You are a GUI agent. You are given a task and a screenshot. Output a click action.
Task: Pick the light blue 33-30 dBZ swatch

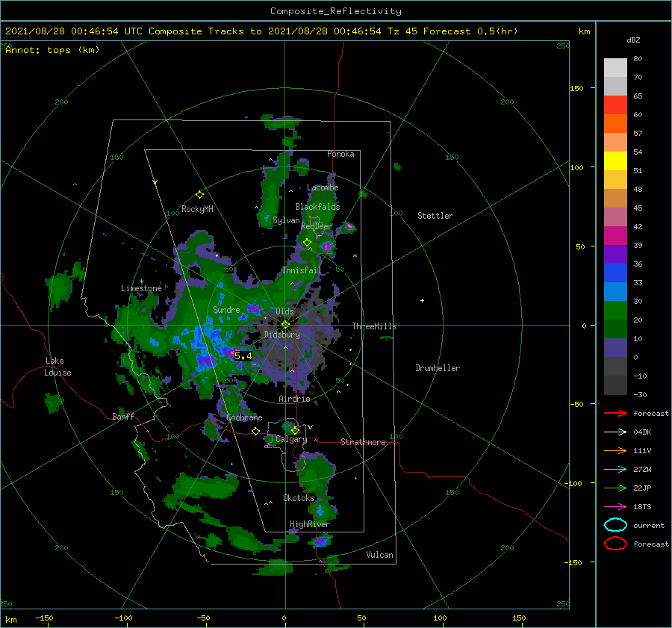(x=615, y=292)
